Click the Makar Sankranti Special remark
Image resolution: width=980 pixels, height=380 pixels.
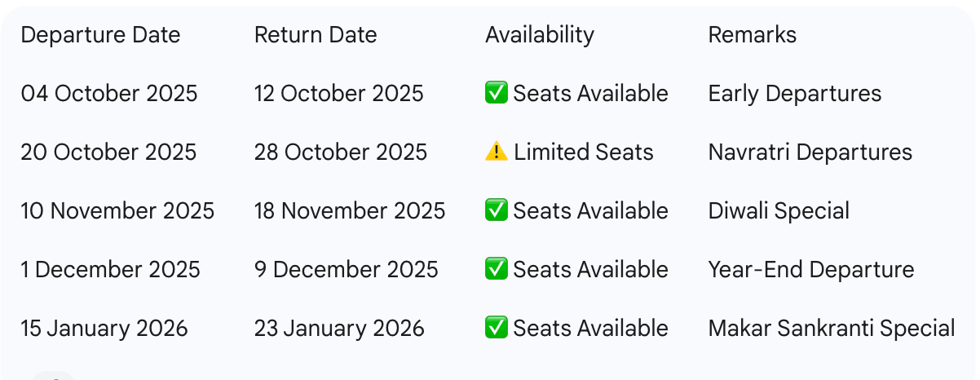tap(832, 329)
